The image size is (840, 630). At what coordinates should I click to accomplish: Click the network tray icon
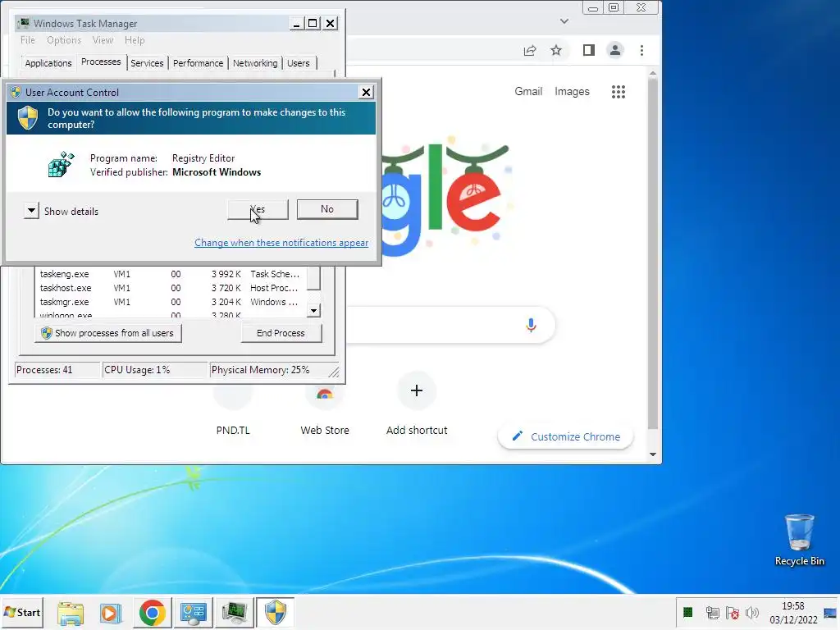point(713,612)
